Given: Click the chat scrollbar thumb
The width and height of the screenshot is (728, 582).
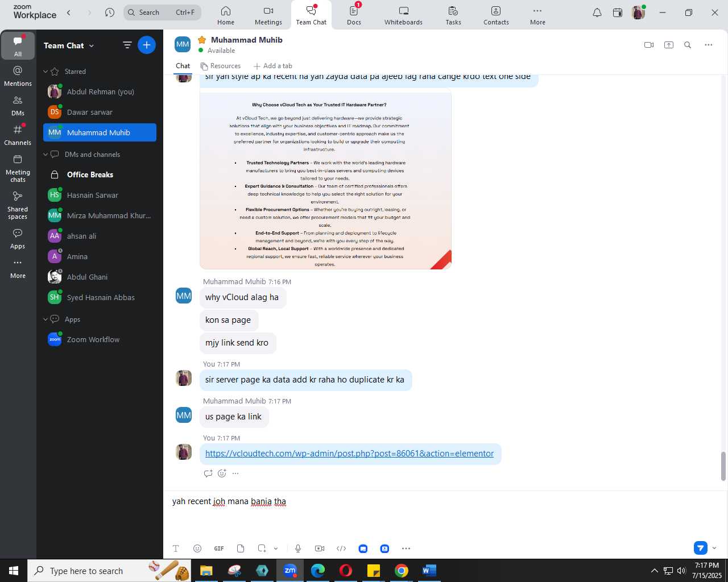Looking at the screenshot, I should (x=723, y=466).
